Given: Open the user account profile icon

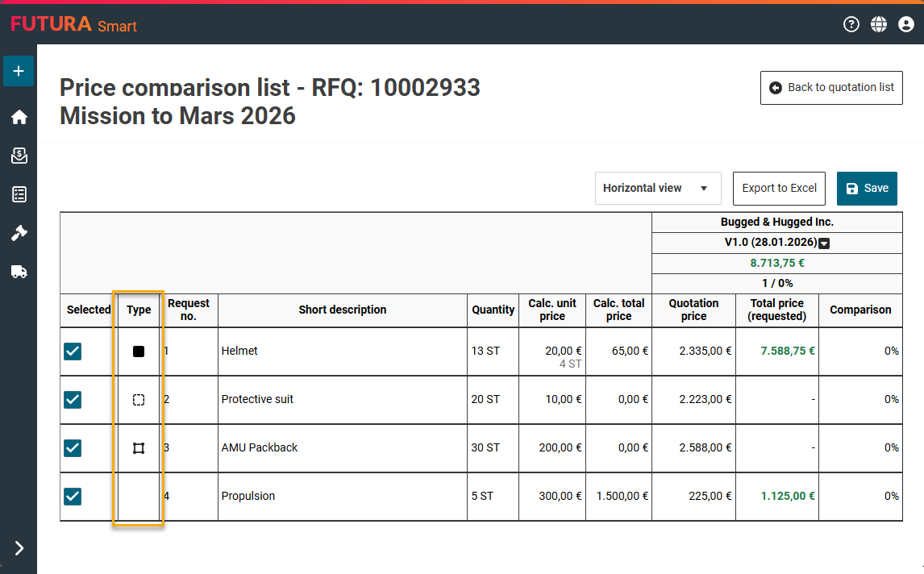Looking at the screenshot, I should (x=906, y=24).
